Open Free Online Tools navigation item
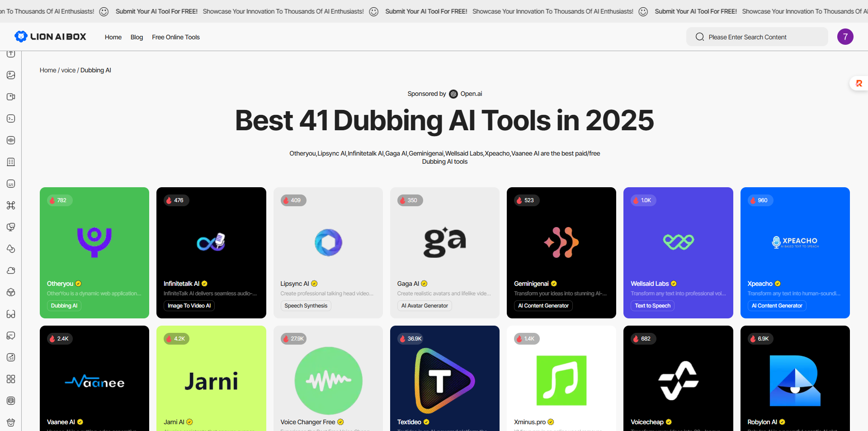 tap(176, 37)
